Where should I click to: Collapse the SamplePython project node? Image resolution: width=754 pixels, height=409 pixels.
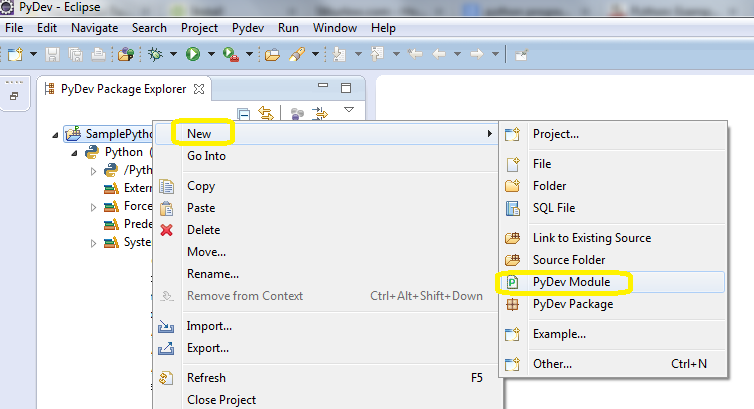[x=55, y=135]
